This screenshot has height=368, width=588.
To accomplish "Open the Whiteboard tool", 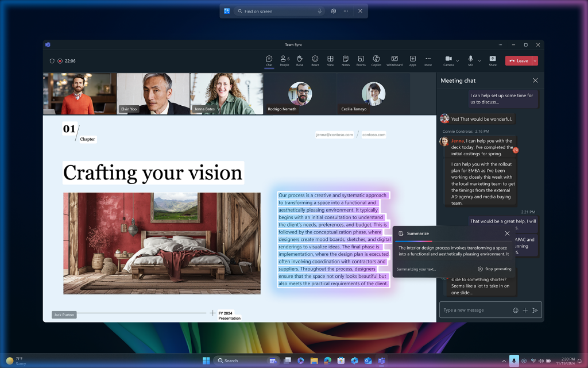I will click(394, 60).
